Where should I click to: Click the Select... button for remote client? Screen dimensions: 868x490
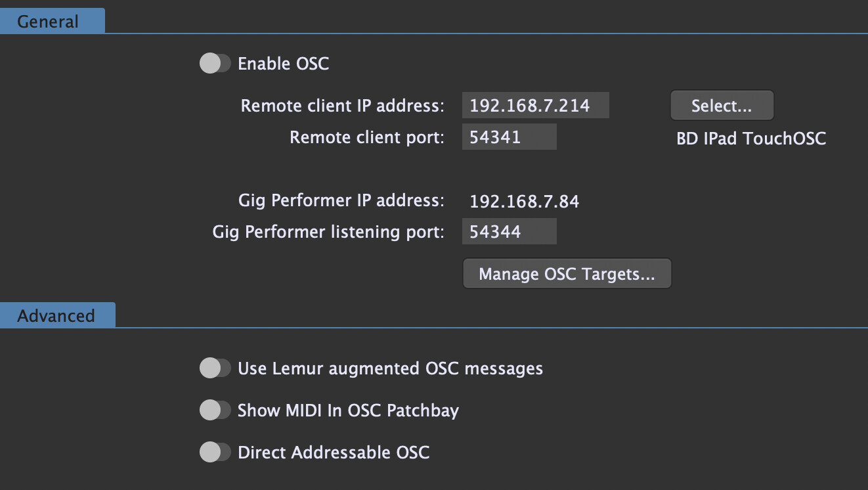(722, 105)
